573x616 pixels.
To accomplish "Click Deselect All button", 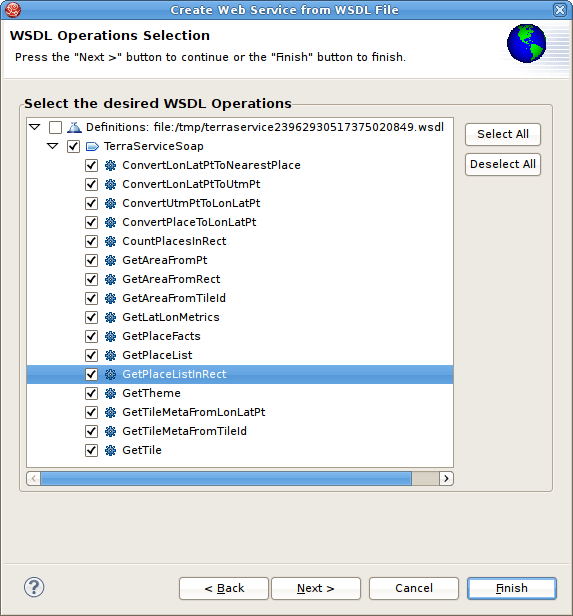I will (x=503, y=164).
